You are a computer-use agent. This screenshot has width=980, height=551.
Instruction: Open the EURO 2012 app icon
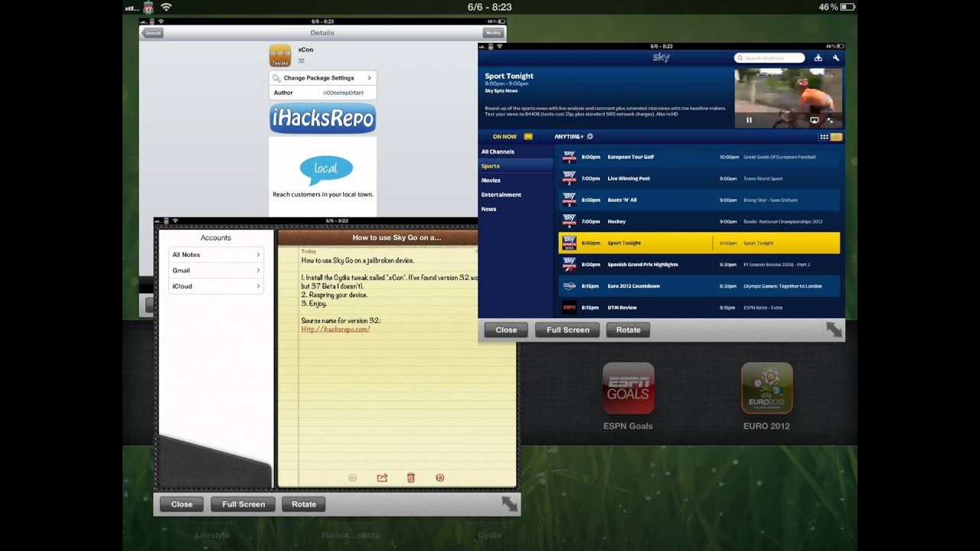click(766, 388)
